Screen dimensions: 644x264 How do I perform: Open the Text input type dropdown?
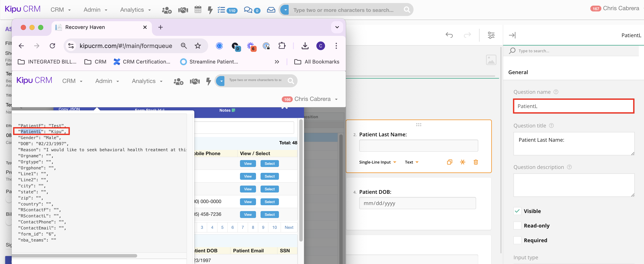tap(412, 162)
